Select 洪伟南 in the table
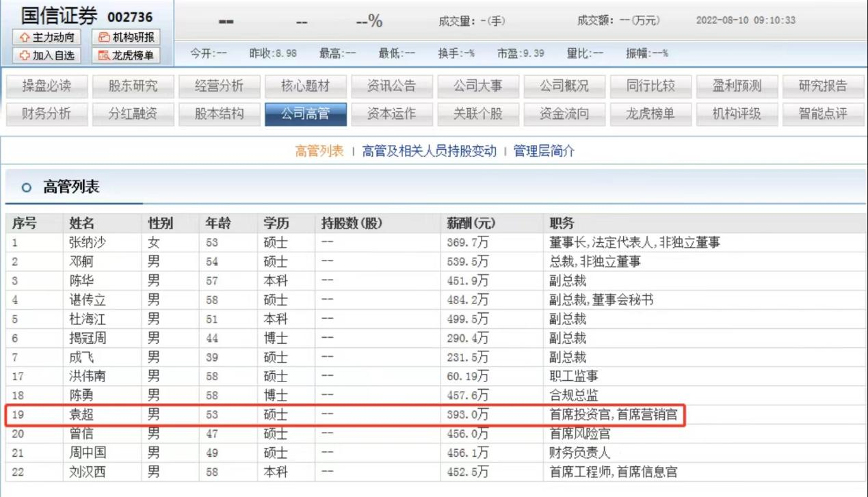This screenshot has width=868, height=497. point(88,377)
